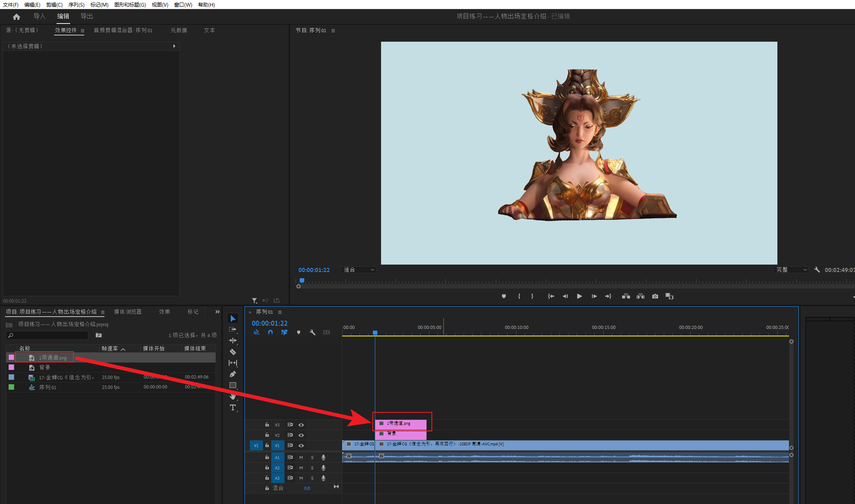Open the 序列(S) menu
Screen dimensions: 855x504
pyautogui.click(x=76, y=5)
